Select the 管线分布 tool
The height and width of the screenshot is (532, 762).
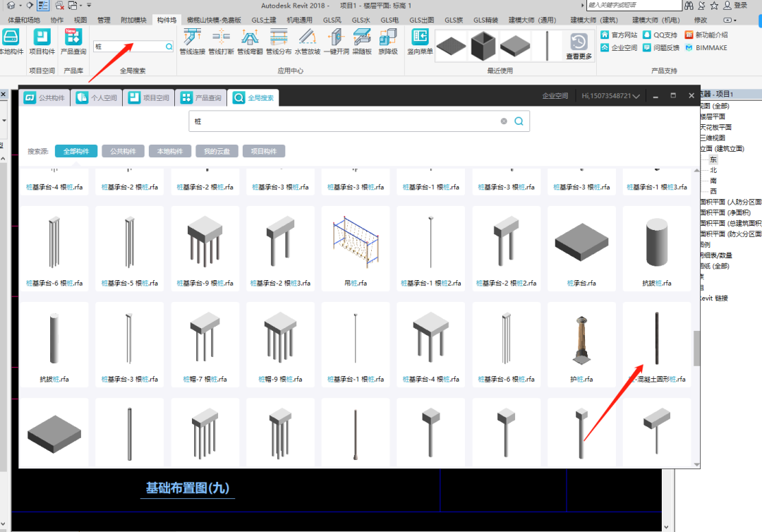[x=279, y=42]
